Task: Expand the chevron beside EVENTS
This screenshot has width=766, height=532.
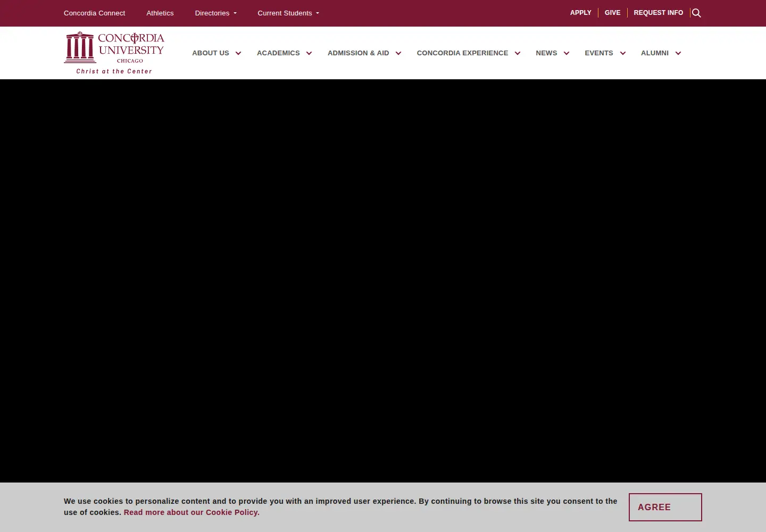Action: (x=623, y=53)
